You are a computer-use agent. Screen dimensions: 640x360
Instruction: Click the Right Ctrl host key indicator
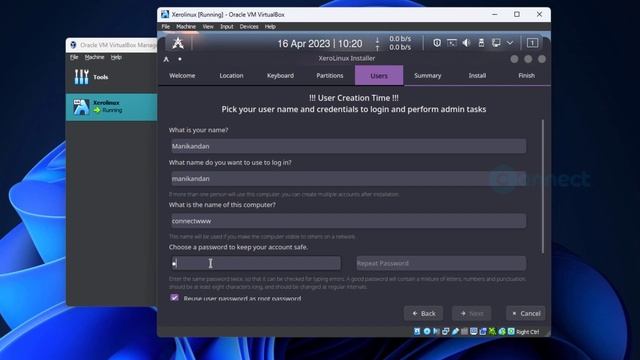527,332
